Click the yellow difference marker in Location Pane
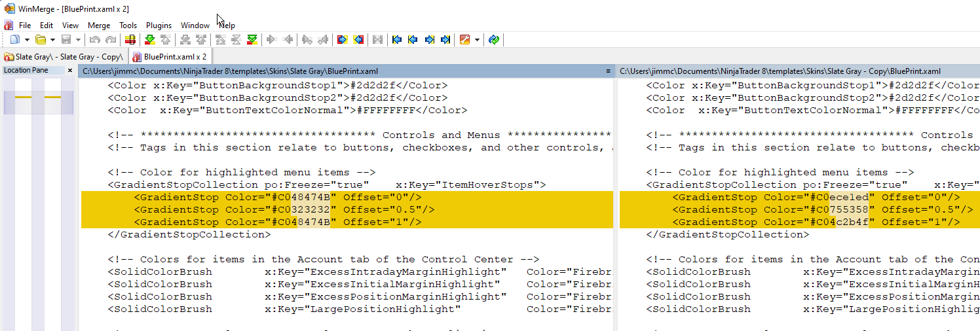Image resolution: width=980 pixels, height=331 pixels. tap(24, 97)
